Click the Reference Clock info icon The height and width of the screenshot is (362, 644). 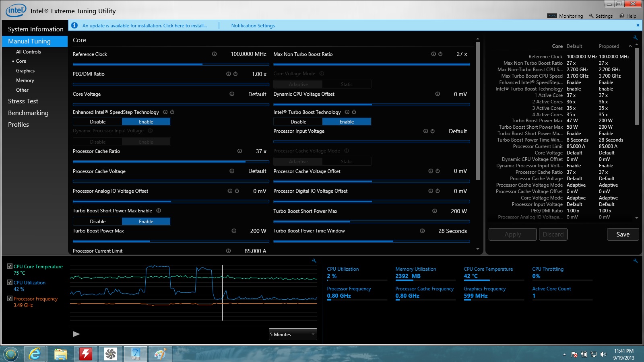pos(214,54)
